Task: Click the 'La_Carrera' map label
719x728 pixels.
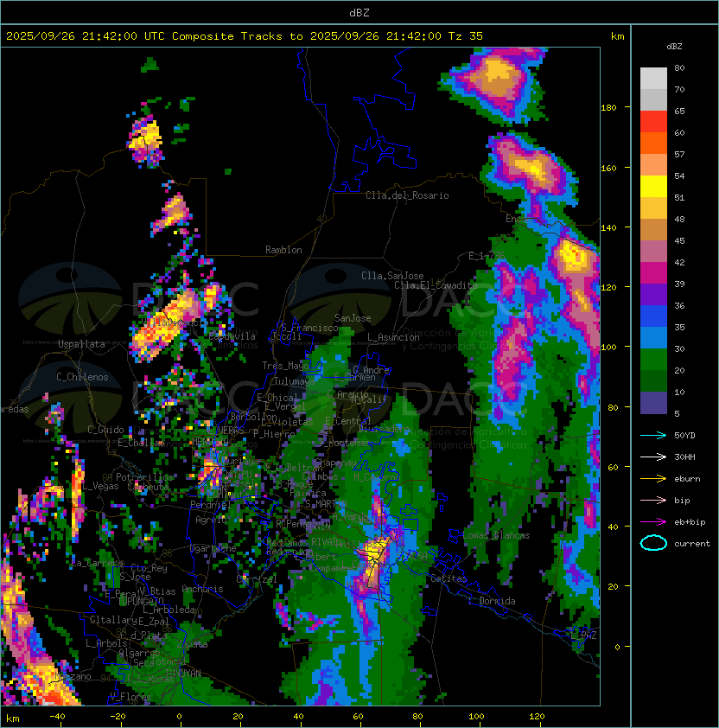Action: tap(98, 563)
